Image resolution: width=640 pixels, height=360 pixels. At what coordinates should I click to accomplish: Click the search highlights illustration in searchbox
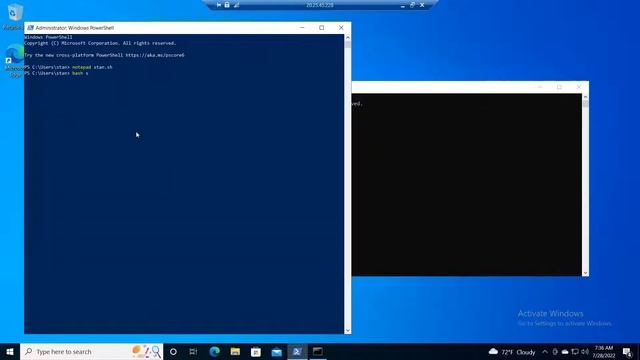tap(147, 351)
